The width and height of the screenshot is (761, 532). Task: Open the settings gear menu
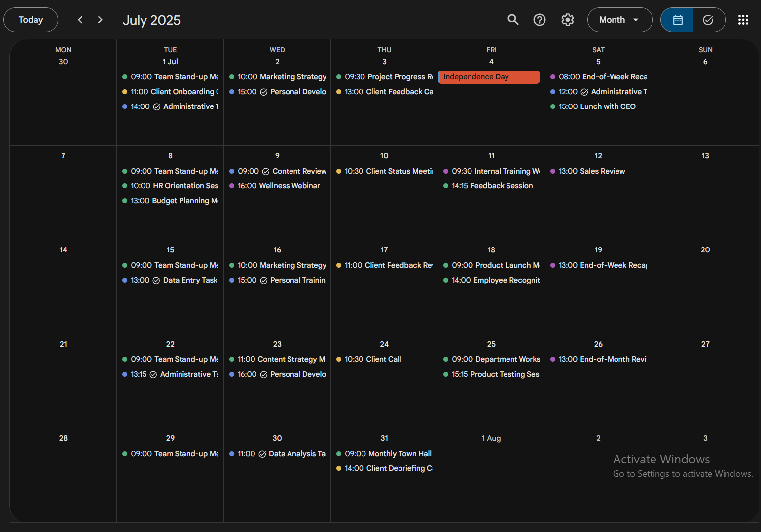point(568,20)
